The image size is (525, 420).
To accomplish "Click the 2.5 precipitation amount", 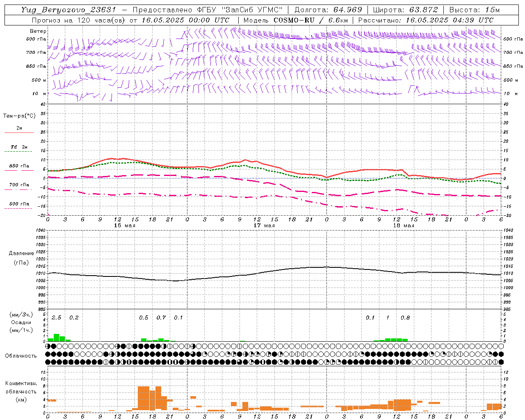I will (x=56, y=318).
